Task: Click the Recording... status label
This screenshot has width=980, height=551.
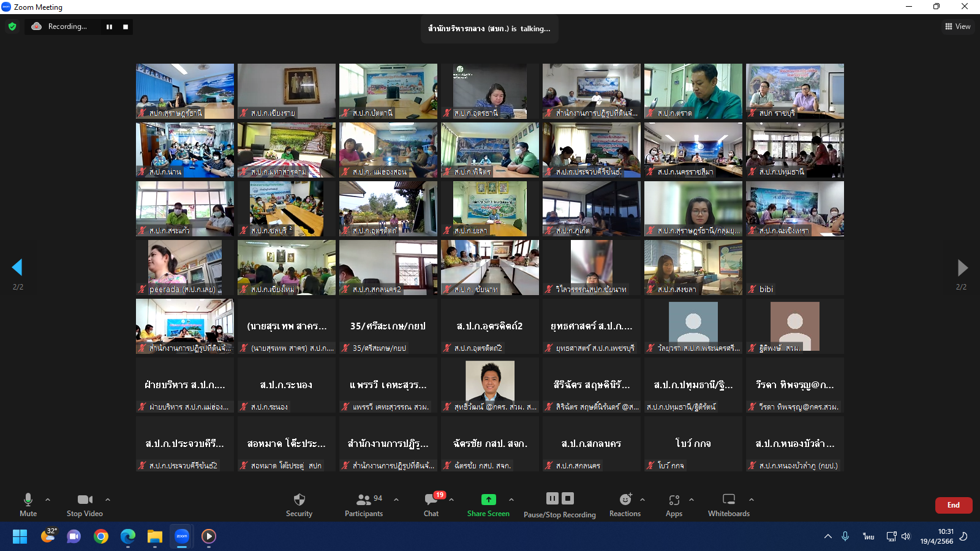Action: click(x=67, y=26)
